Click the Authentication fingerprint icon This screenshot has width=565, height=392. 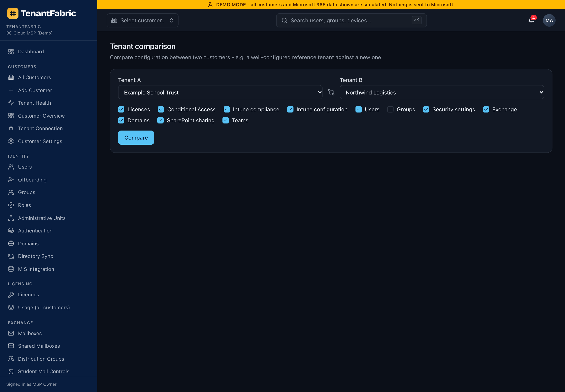pyautogui.click(x=11, y=231)
